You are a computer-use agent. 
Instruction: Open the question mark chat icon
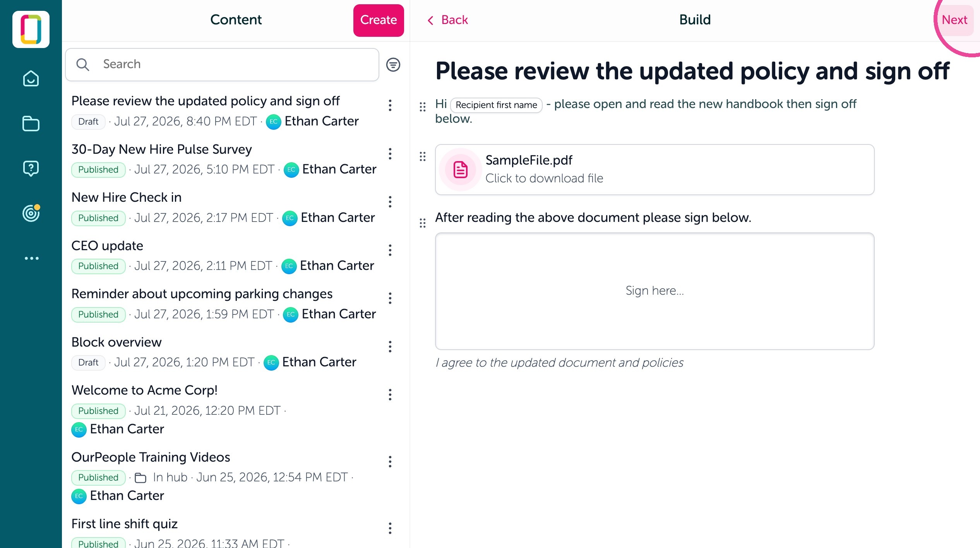pos(31,168)
